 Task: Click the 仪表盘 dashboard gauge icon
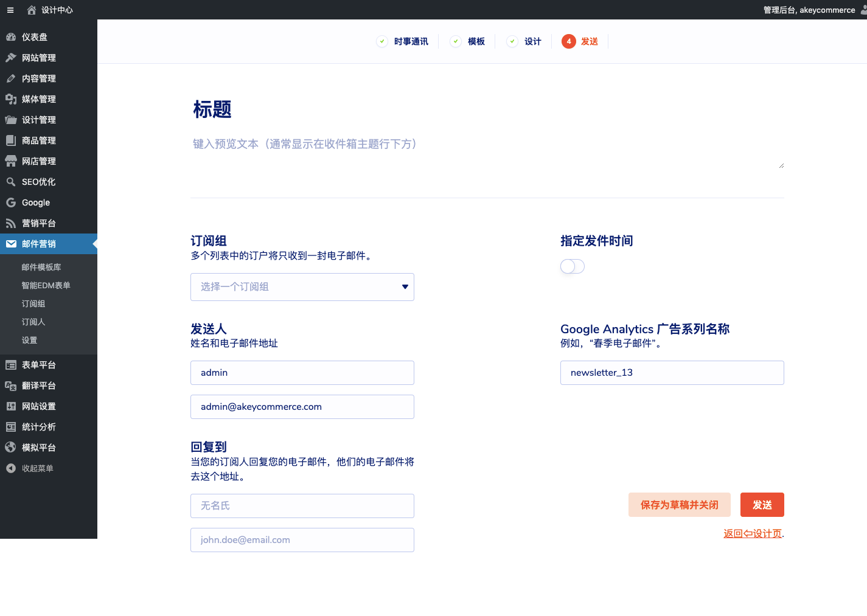[x=11, y=37]
